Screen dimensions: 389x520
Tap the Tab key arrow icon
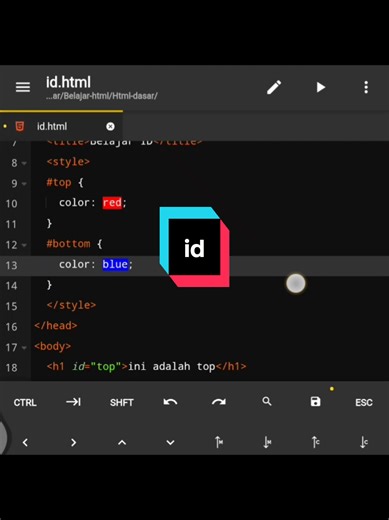pos(73,402)
